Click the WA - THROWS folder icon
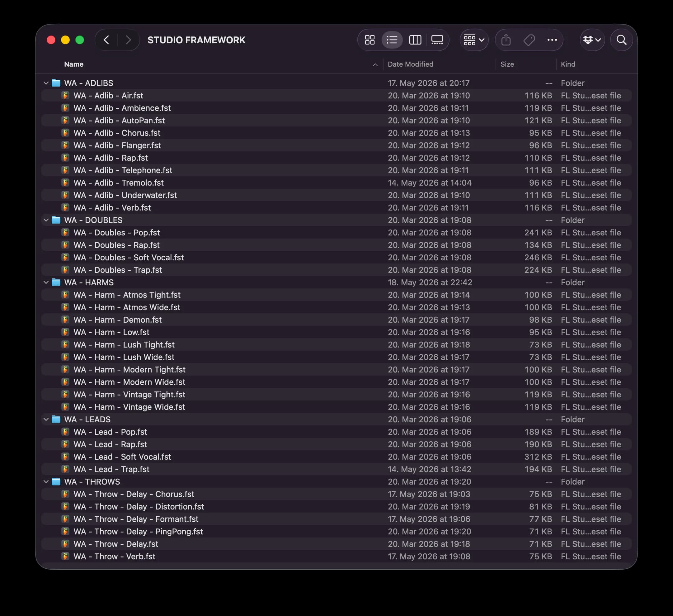 56,481
